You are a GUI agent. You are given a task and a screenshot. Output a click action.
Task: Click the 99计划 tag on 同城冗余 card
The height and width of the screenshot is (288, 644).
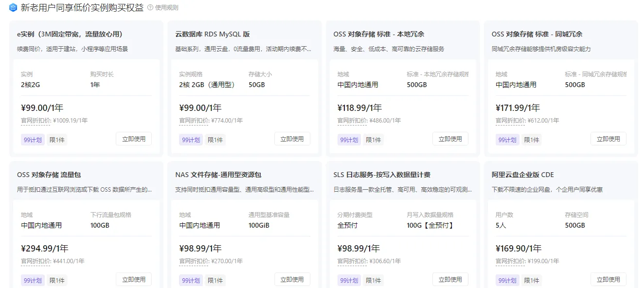point(507,139)
